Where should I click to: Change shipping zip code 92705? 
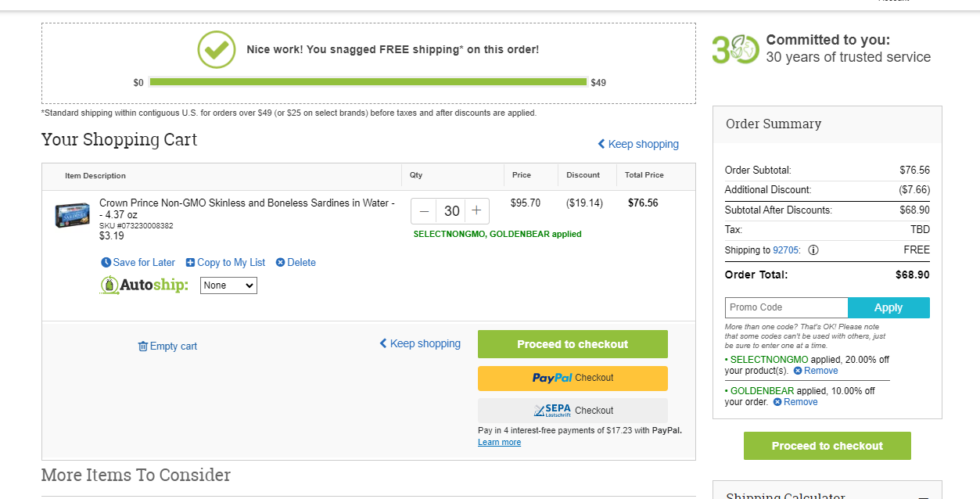click(786, 250)
